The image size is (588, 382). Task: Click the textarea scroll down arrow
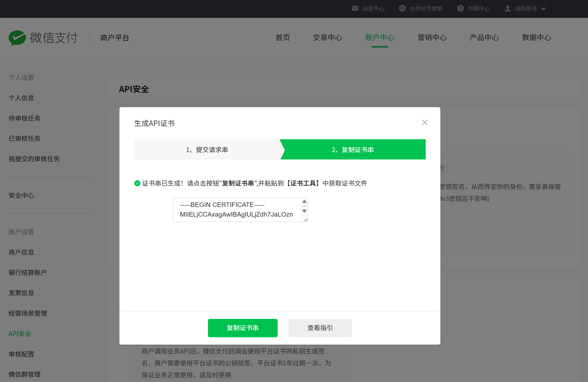[x=304, y=211]
